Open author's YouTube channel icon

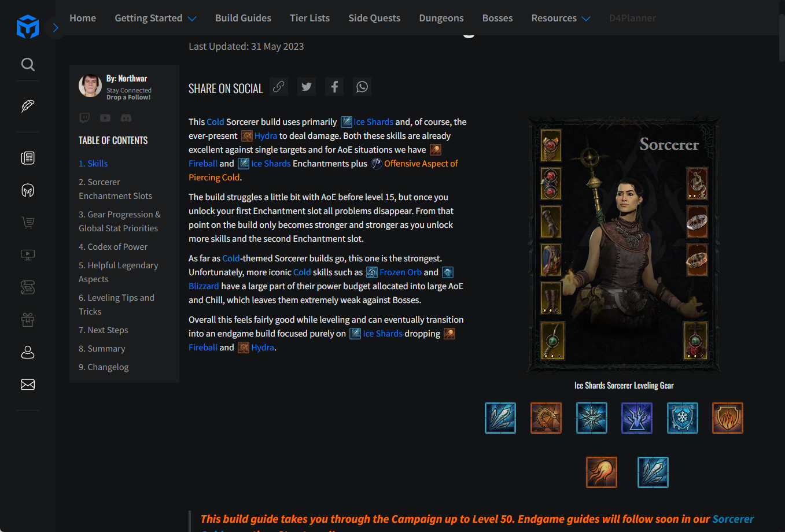[105, 118]
